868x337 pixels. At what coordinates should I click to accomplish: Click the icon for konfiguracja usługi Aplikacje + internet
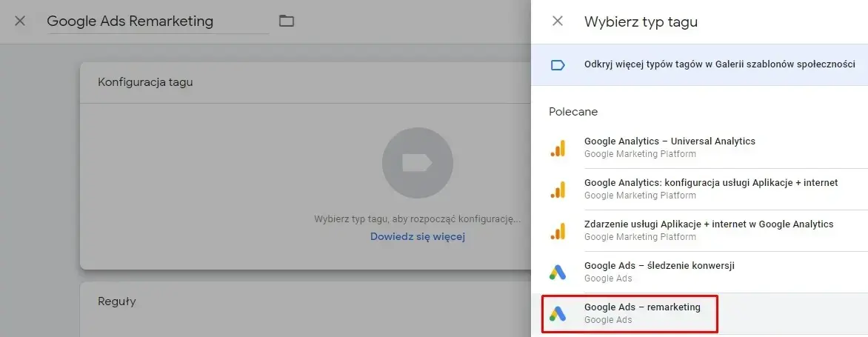(x=558, y=190)
